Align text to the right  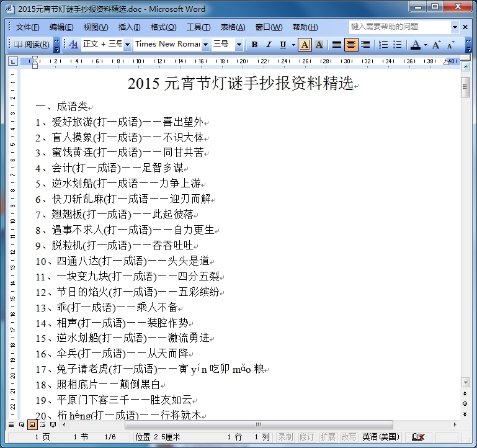[x=365, y=45]
